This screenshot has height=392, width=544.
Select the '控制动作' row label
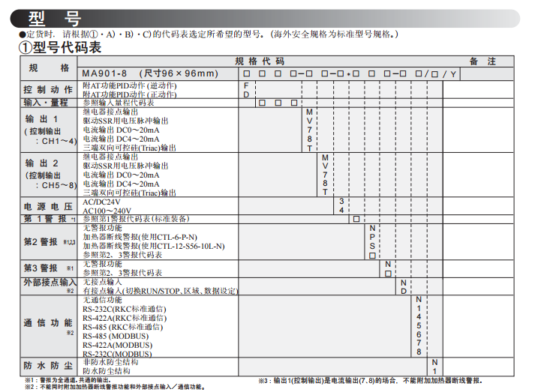click(x=48, y=90)
